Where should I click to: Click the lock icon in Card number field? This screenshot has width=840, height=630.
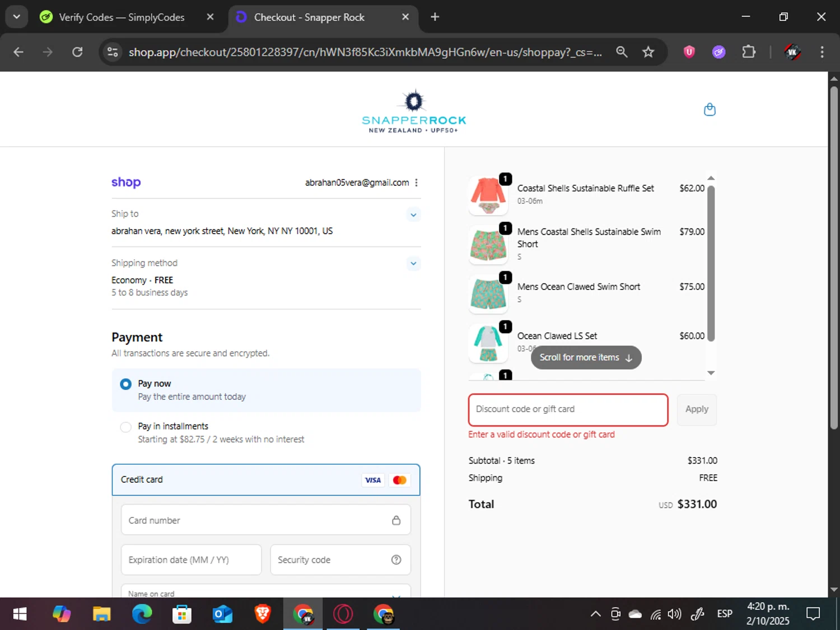click(396, 520)
